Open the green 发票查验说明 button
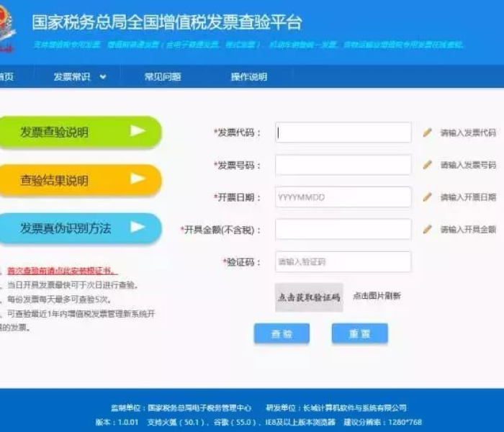This screenshot has height=432, width=504. click(80, 132)
